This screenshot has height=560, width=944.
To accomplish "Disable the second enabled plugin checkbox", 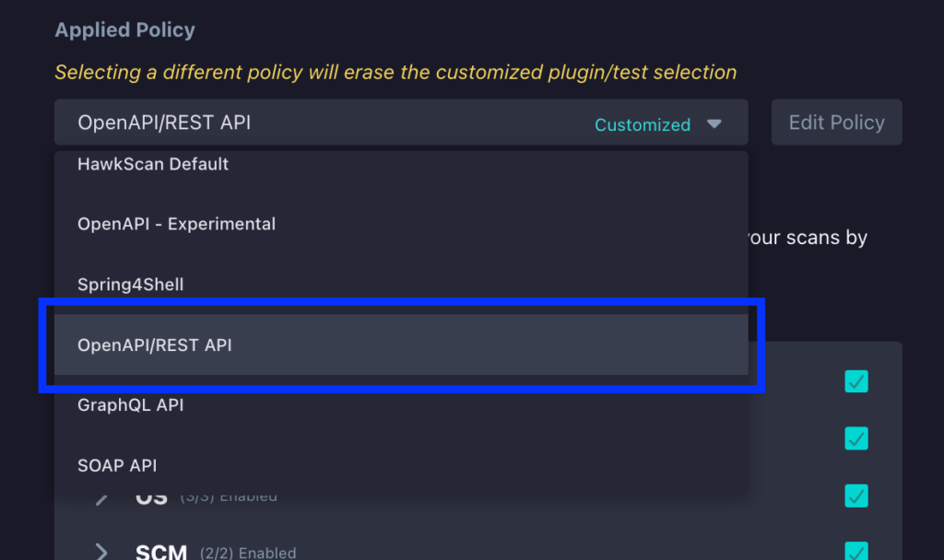I will (x=855, y=438).
